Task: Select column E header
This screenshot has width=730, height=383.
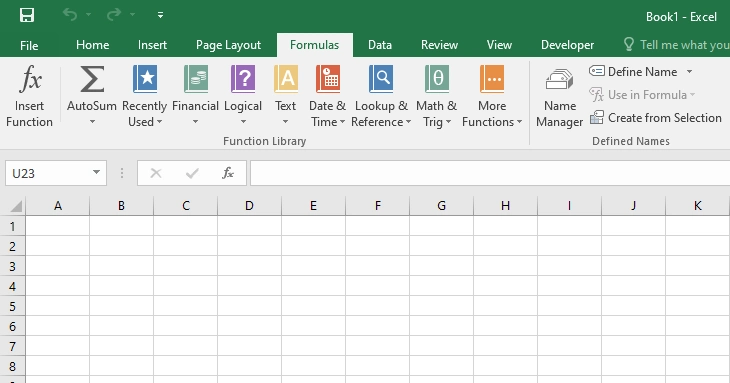Action: pyautogui.click(x=313, y=206)
